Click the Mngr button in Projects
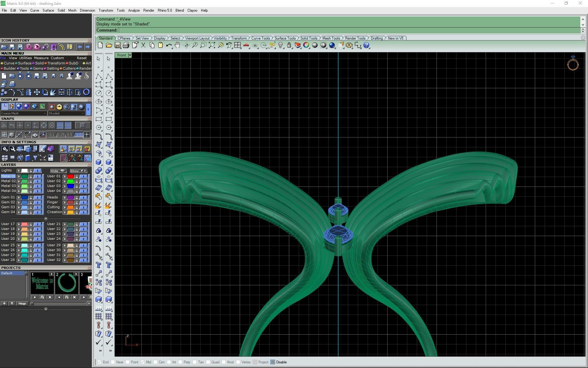Viewport: 588px width, 368px height. (22, 304)
